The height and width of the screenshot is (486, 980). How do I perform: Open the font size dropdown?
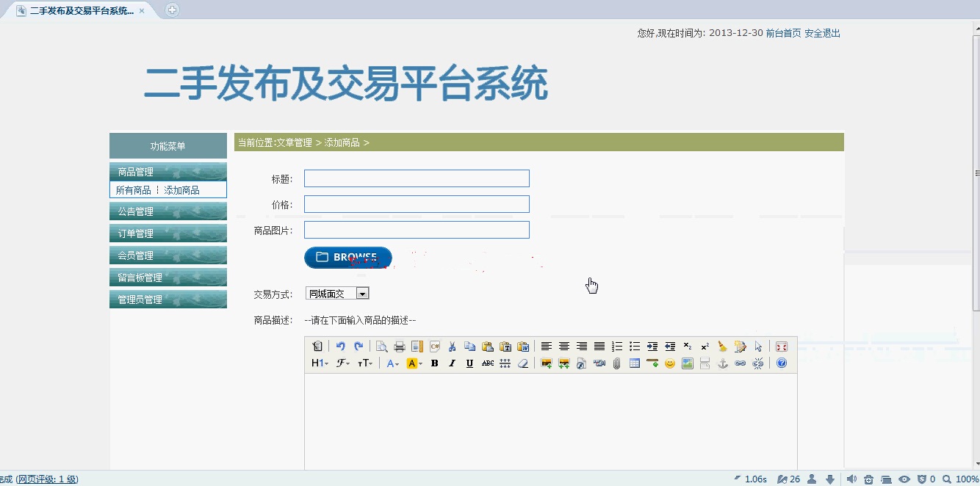coord(365,363)
